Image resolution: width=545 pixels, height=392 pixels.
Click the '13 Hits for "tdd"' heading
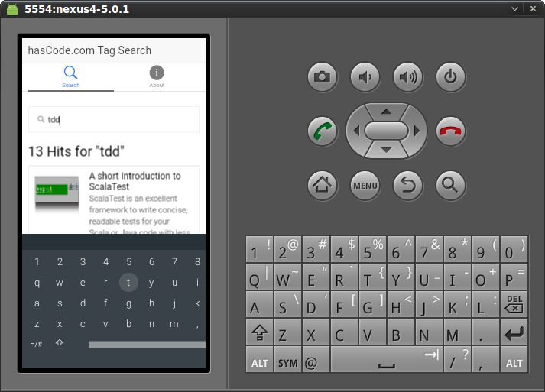click(76, 151)
